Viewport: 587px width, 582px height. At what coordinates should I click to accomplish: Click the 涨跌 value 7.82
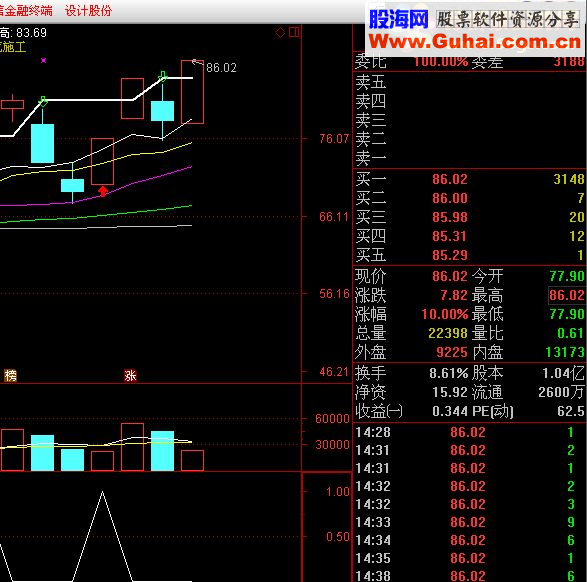point(454,295)
